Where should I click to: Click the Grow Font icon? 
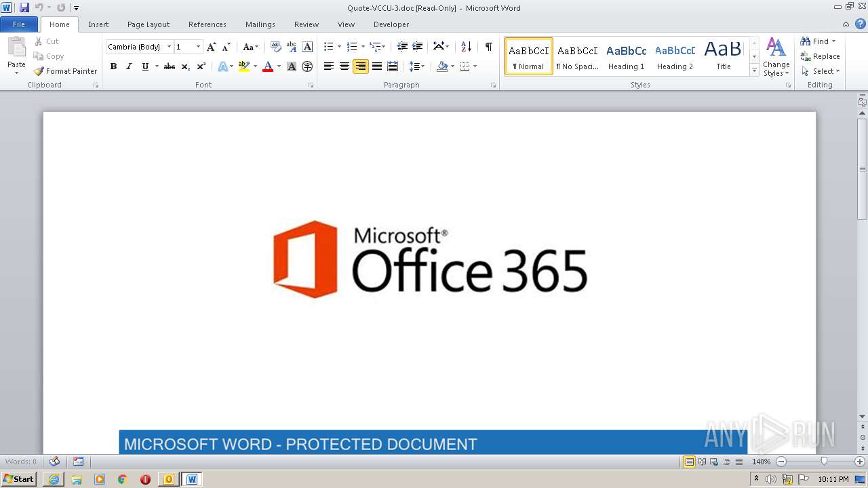pyautogui.click(x=212, y=47)
